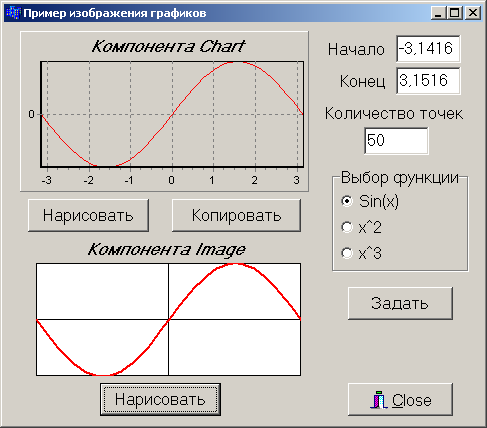487x428 pixels.
Task: Close the window with the X button
Action: (473, 13)
